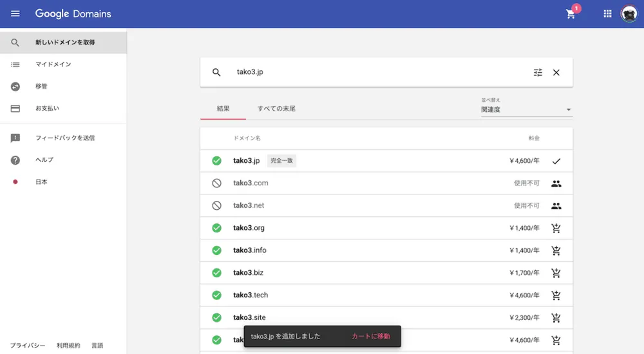Open the Google apps grid
644x354 pixels.
click(607, 14)
